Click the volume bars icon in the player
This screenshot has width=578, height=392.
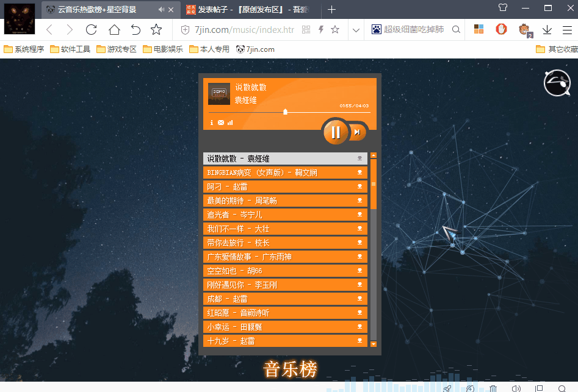[x=230, y=123]
